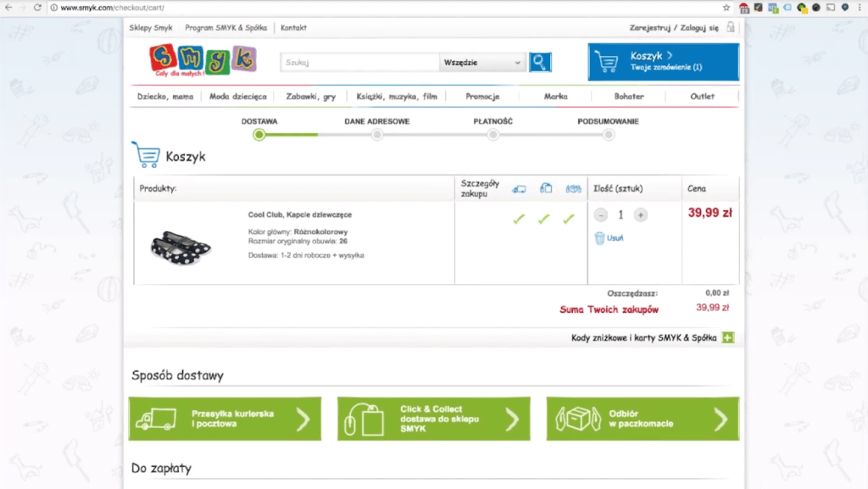Choose Przesyłka kurierska i pocztowa delivery

(225, 419)
